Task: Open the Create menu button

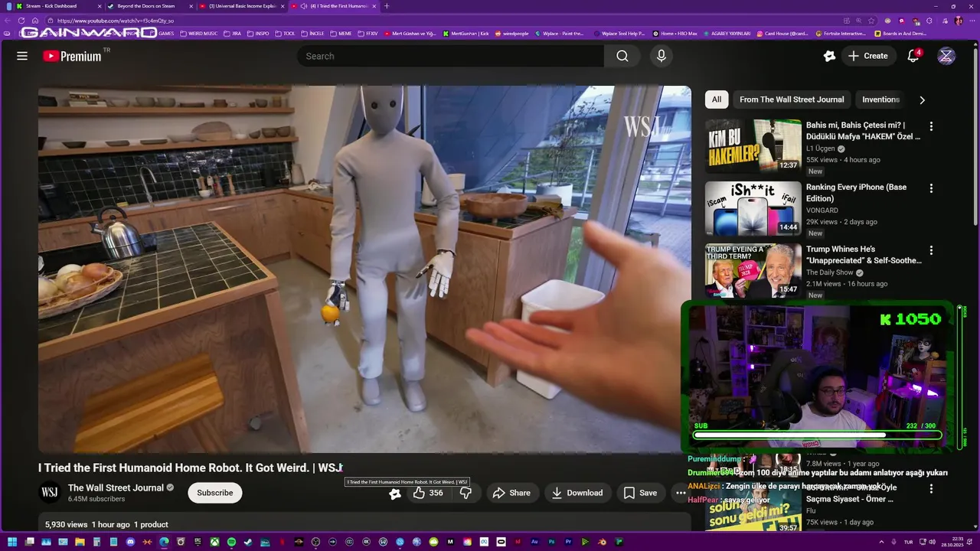Action: tap(868, 56)
